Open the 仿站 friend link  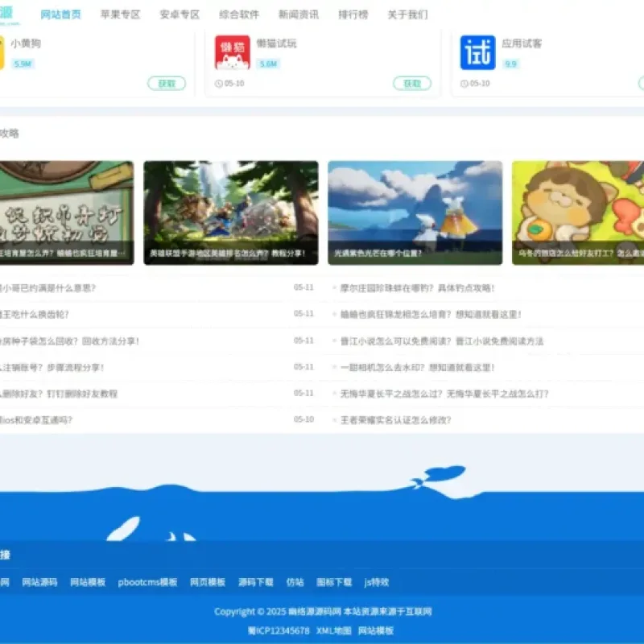pyautogui.click(x=295, y=582)
